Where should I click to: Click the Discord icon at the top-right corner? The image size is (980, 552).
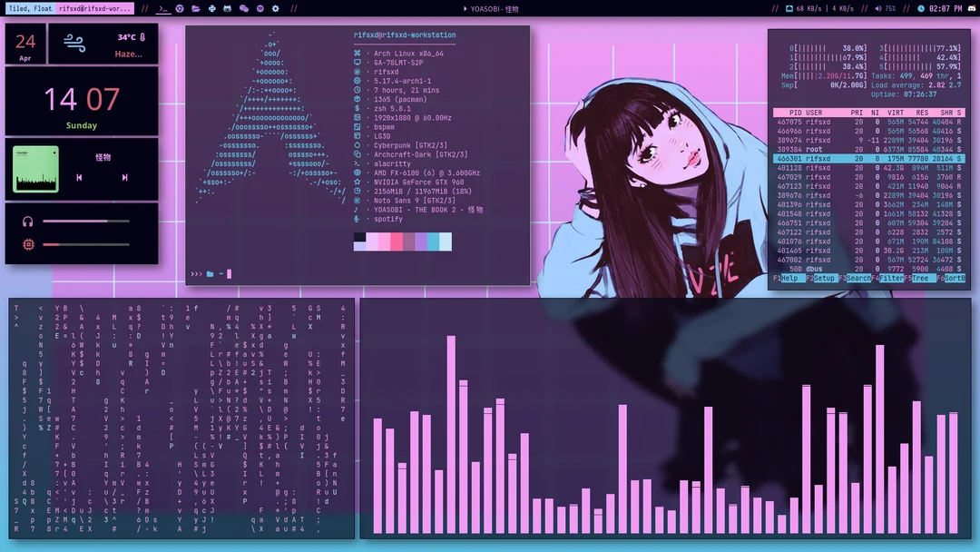click(x=973, y=8)
